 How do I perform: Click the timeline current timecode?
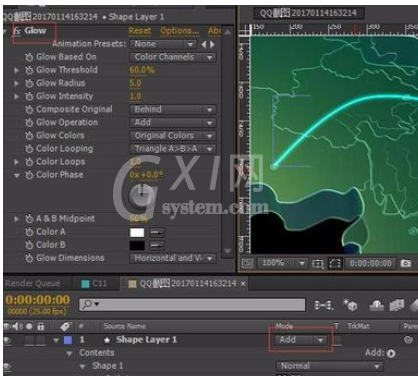(x=37, y=300)
